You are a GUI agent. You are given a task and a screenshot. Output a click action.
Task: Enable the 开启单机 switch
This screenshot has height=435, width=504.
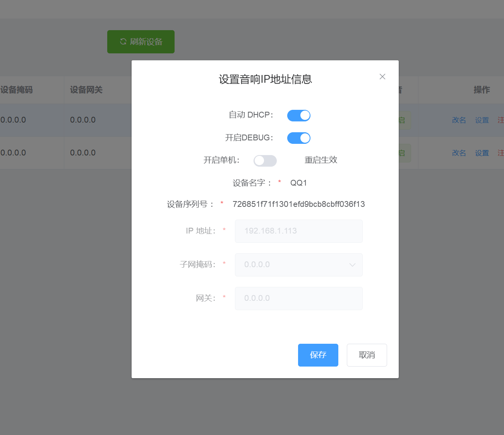[x=265, y=160]
